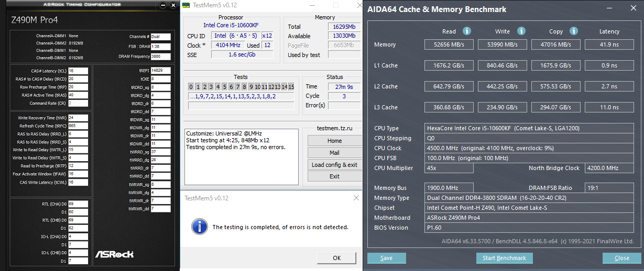Viewport: 644px width, 271px height.
Task: Click Start Benchmark in AIDA64
Action: pos(504,258)
